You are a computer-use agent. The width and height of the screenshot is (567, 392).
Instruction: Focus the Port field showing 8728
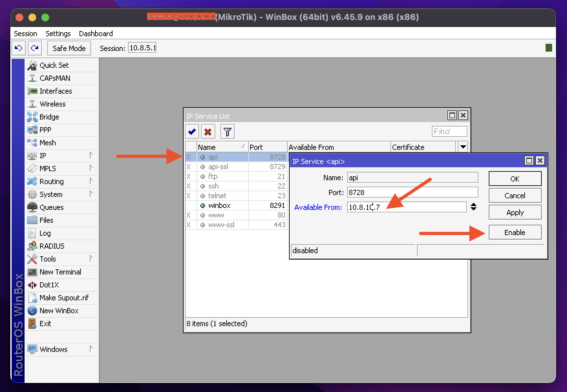pos(412,192)
